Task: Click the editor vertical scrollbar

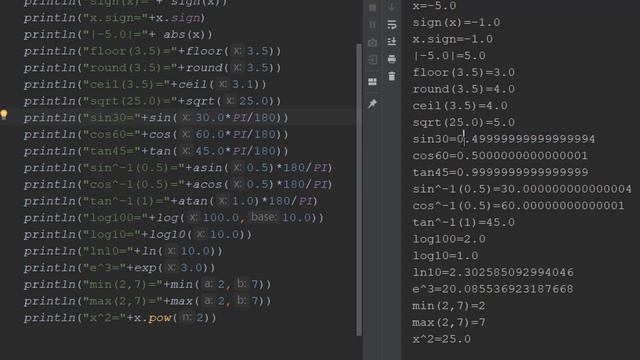Action: pos(359,189)
